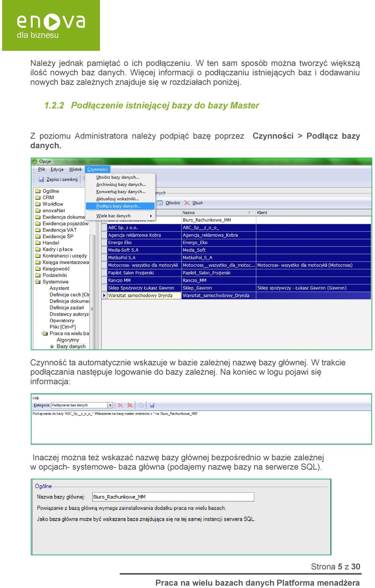Select the Ranczo MM row
This screenshot has height=588, width=375.
[x=236, y=281]
